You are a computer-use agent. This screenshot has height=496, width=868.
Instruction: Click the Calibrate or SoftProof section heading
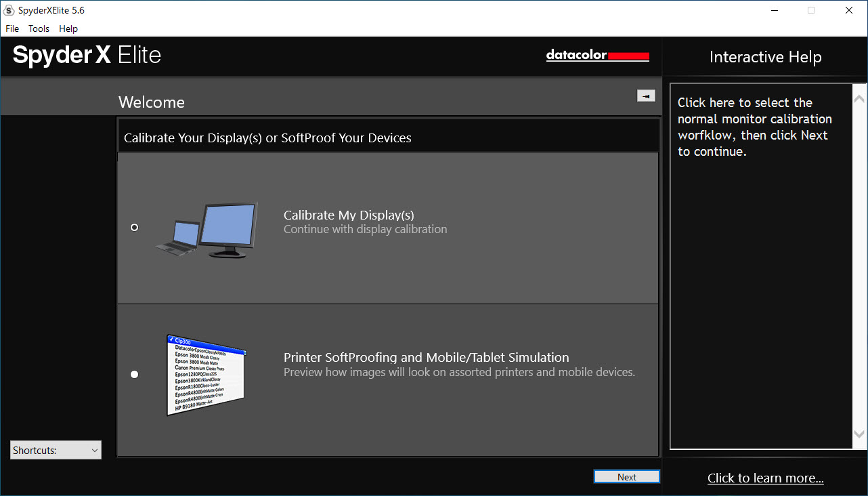267,138
